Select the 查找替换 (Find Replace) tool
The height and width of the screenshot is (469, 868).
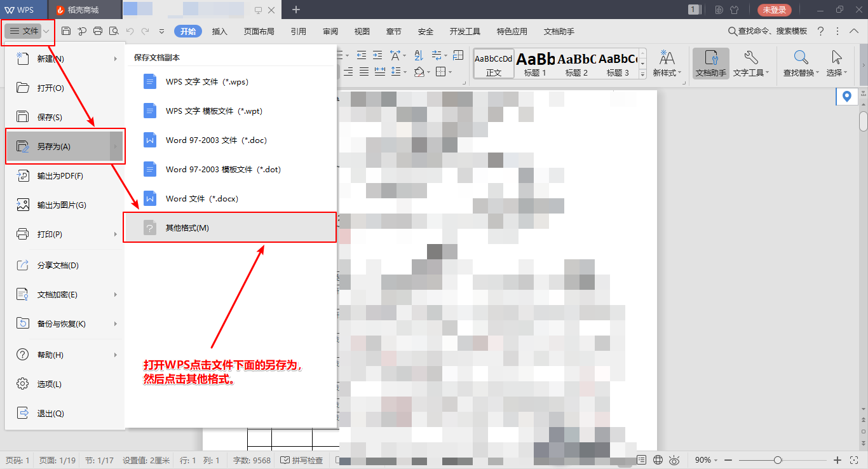click(799, 64)
